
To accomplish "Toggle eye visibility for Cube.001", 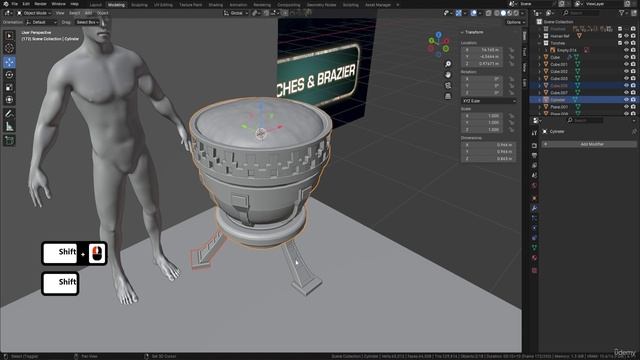I will [626, 64].
